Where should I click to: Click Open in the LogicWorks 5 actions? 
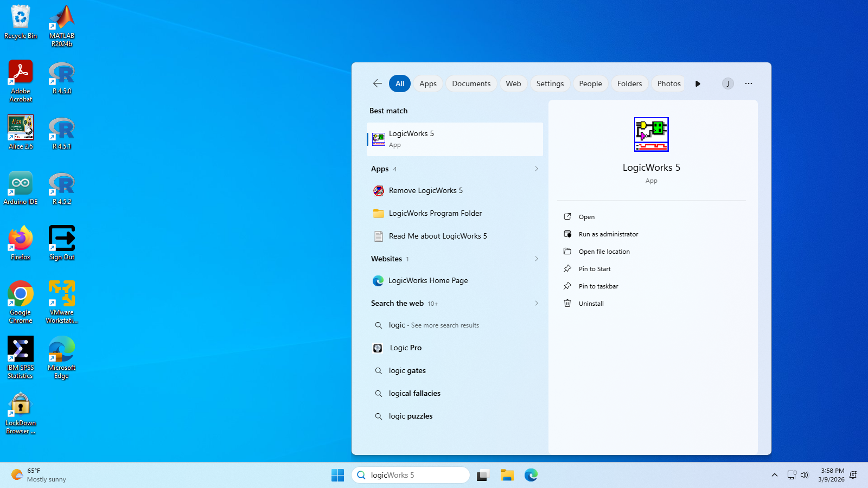(652, 217)
